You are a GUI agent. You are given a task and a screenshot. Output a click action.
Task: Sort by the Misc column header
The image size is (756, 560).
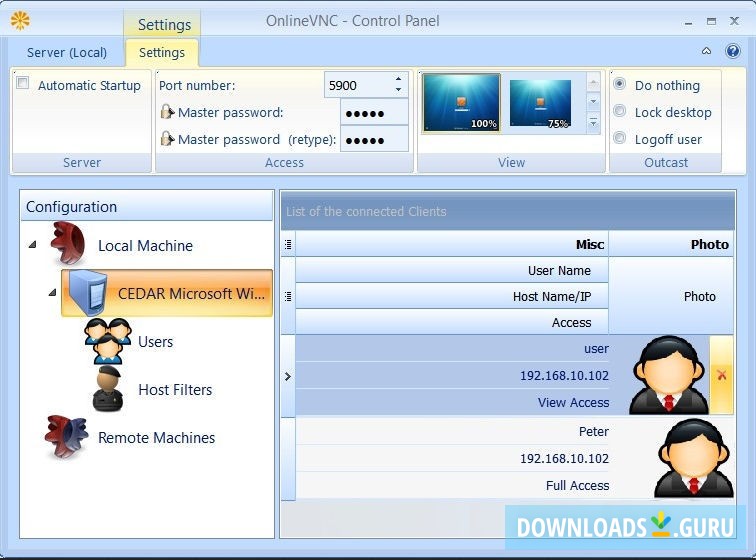coord(452,244)
